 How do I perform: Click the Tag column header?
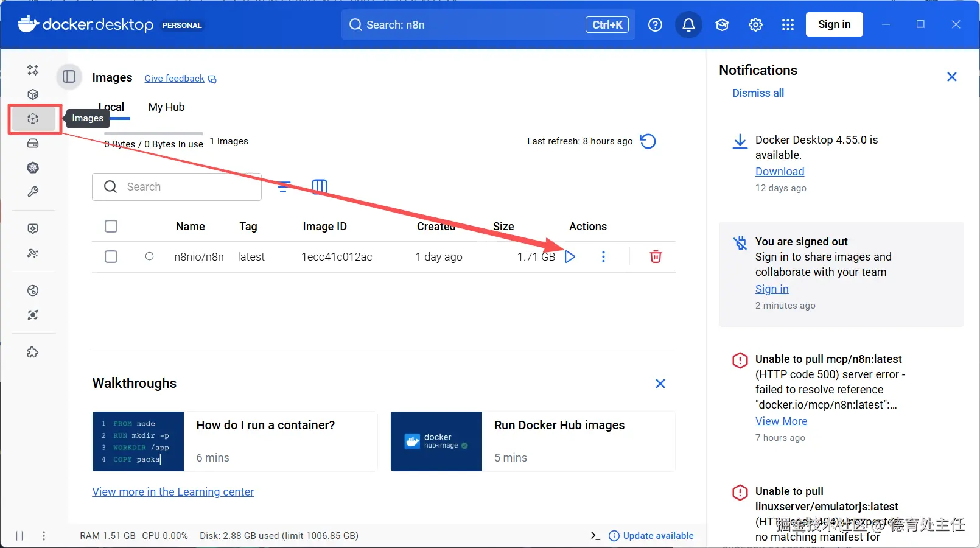click(x=248, y=227)
